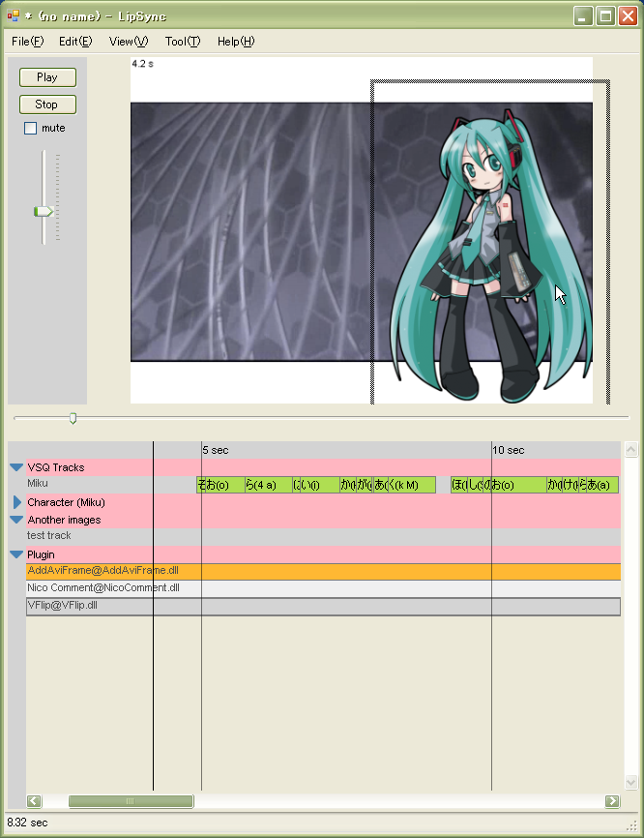This screenshot has height=838, width=644.
Task: Click the window resize grip in status bar
Action: [x=631, y=825]
